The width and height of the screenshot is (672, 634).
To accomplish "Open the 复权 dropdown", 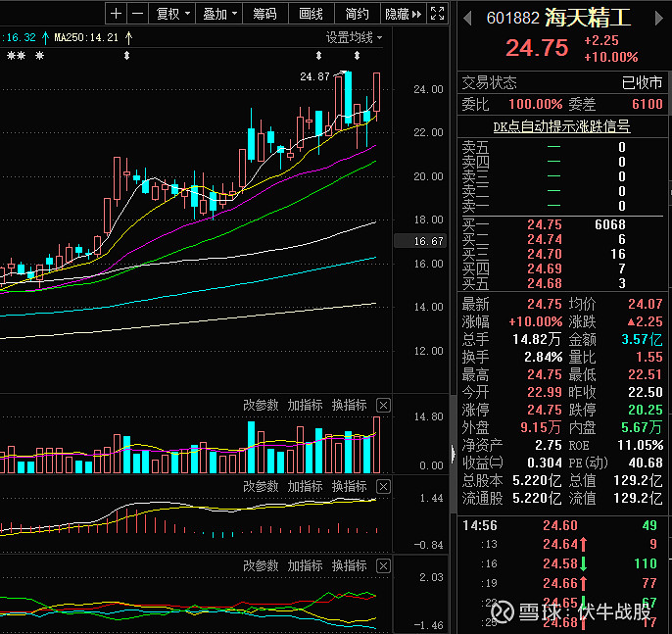I will coord(172,14).
